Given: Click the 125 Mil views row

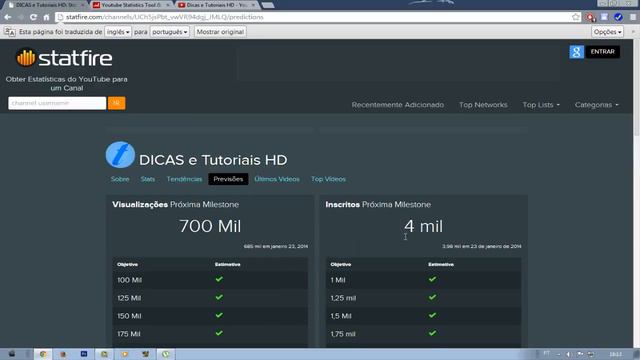Looking at the screenshot, I should coord(210,298).
